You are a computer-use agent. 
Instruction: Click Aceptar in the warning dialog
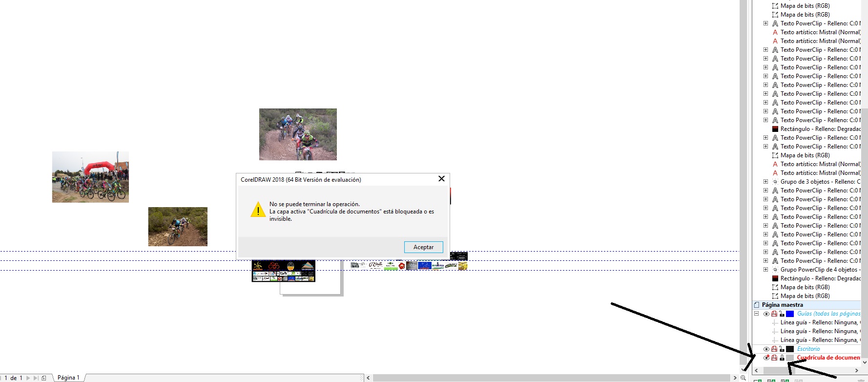(x=423, y=247)
